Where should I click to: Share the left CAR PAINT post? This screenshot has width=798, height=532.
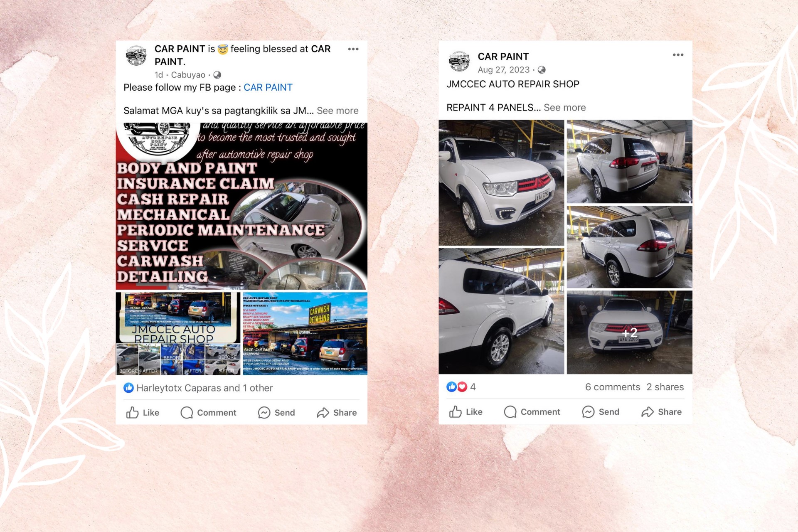(337, 412)
